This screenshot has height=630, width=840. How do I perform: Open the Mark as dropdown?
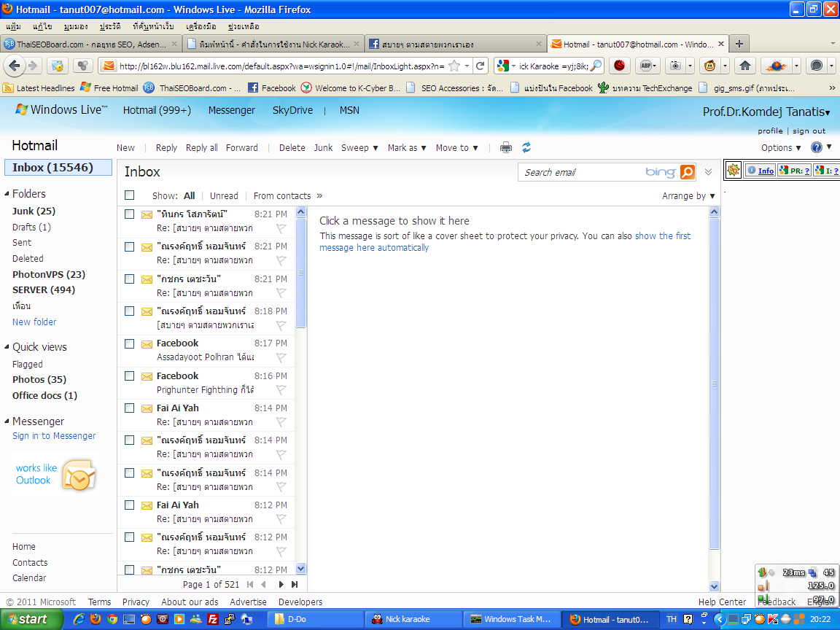[407, 148]
